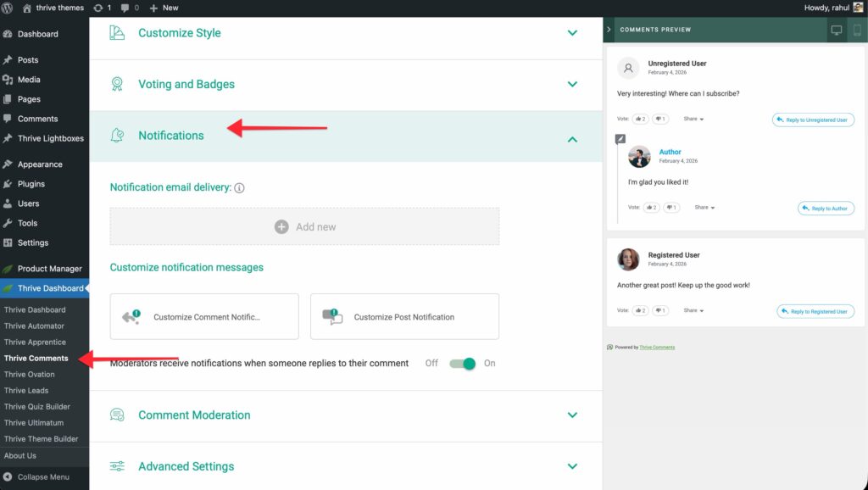Open the Plugins menu item
Image resolution: width=868 pixels, height=490 pixels.
[x=31, y=184]
